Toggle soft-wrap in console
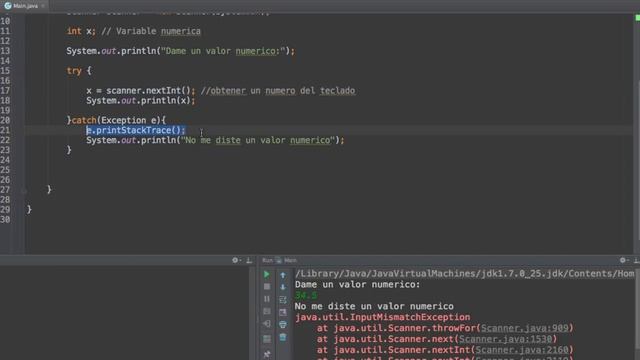 (x=283, y=300)
